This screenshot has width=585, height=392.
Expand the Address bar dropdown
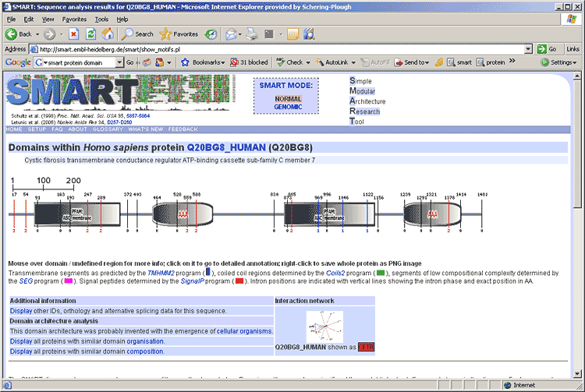[528, 49]
